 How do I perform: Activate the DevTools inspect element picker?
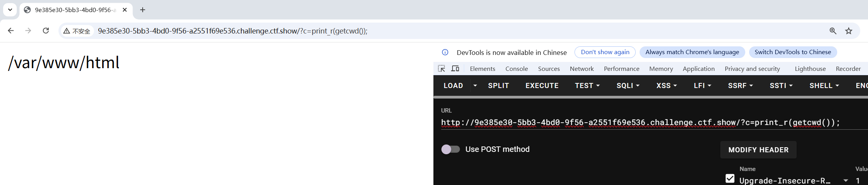pos(441,69)
